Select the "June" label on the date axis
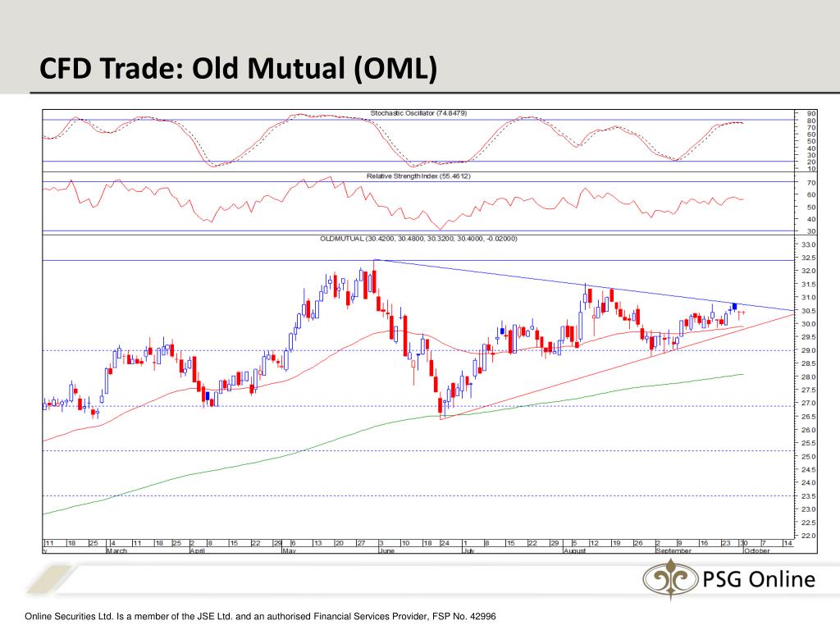 (x=386, y=550)
